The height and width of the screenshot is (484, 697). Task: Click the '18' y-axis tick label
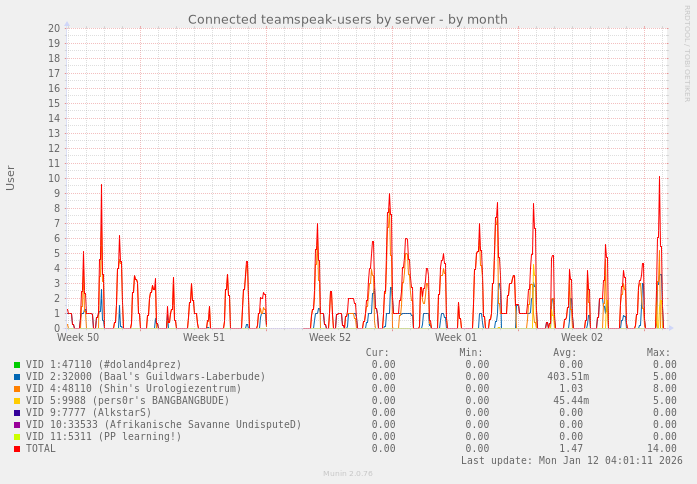[x=54, y=58]
